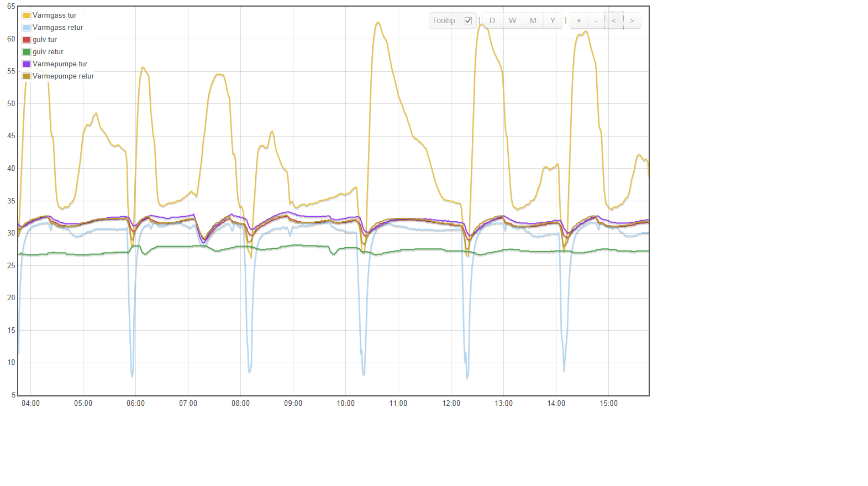Viewport: 868px width, 486px height.
Task: Pan graph right with > button
Action: [x=632, y=20]
